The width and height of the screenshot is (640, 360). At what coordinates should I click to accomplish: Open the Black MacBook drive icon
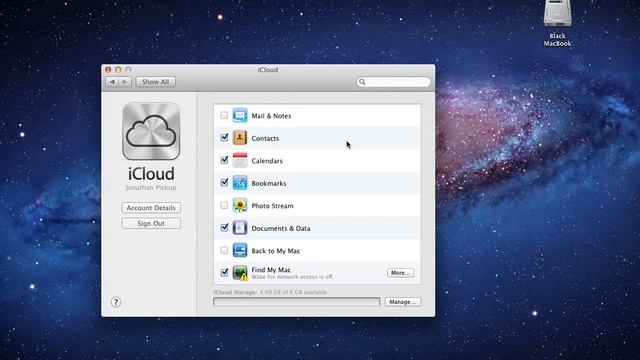[x=558, y=13]
